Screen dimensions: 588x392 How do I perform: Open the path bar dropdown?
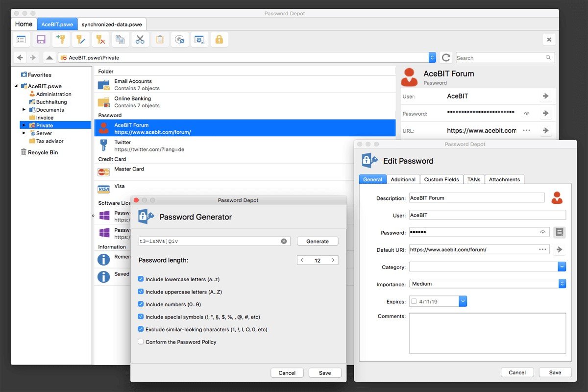(x=432, y=58)
